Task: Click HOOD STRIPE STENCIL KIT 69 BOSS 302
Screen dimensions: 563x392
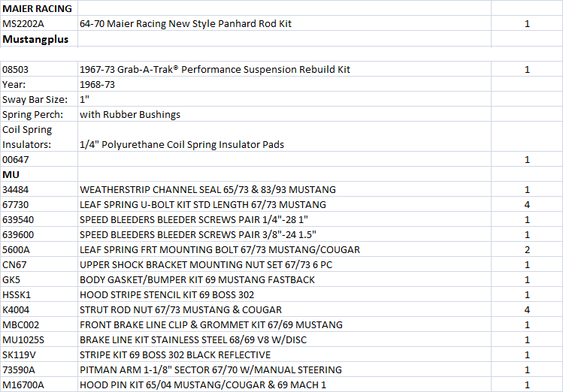Action: tap(284, 295)
